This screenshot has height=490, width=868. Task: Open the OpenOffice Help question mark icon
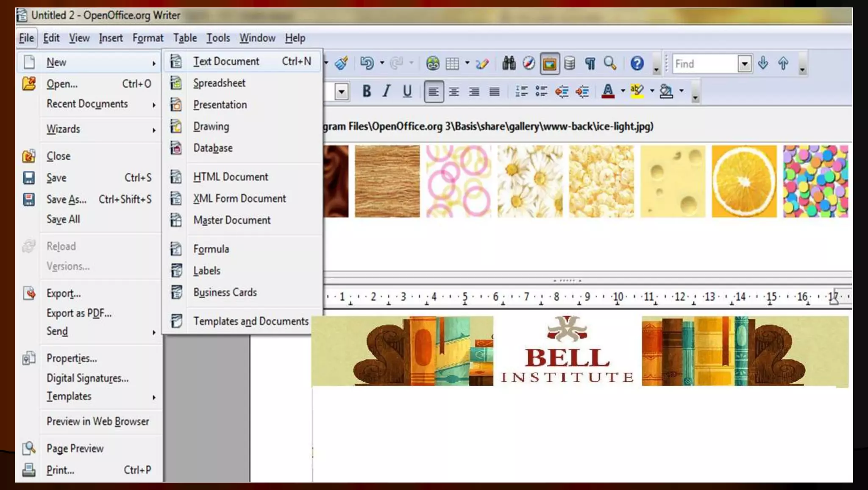coord(637,64)
